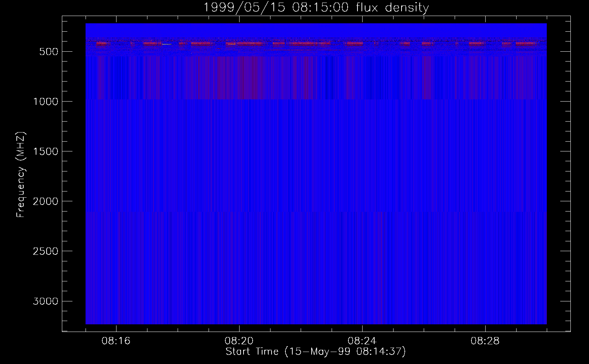This screenshot has height=364, width=589.
Task: Click the 2000 frequency tick label
Action: (x=46, y=201)
